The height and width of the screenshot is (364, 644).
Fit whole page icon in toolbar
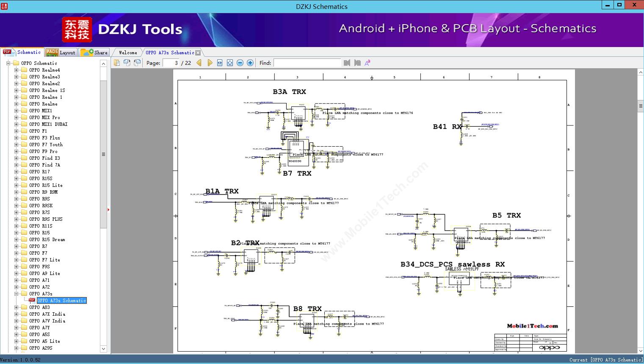(230, 63)
